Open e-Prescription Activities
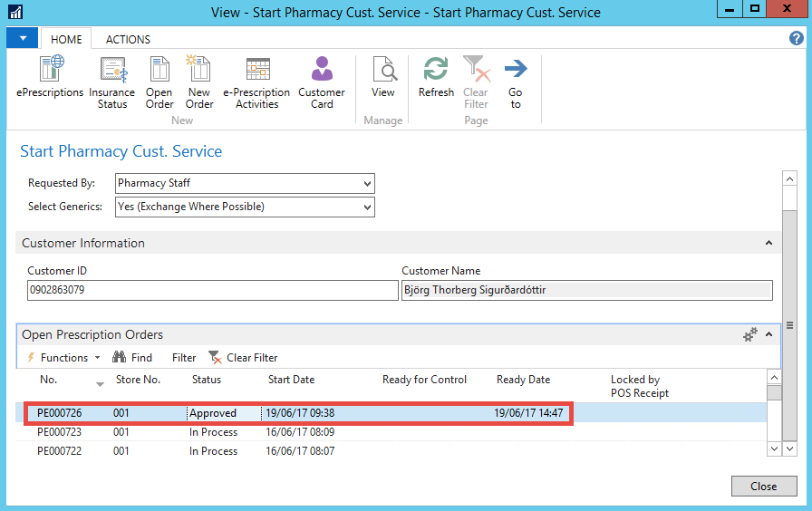The width and height of the screenshot is (812, 511). (x=256, y=71)
